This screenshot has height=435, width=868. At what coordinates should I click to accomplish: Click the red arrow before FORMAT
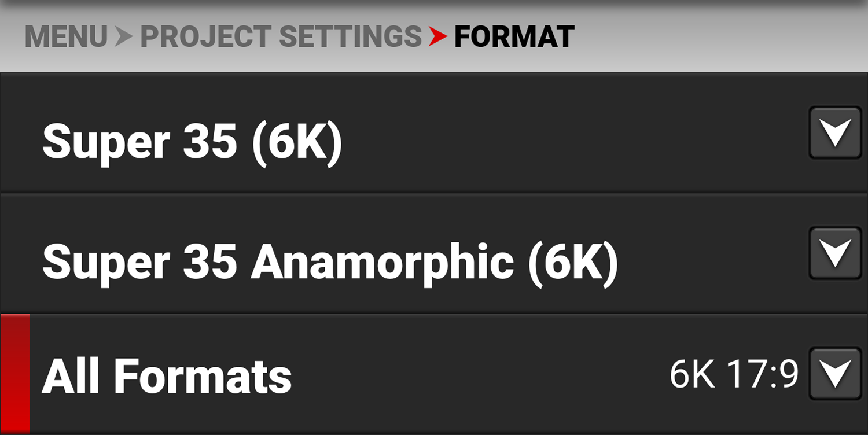[438, 36]
